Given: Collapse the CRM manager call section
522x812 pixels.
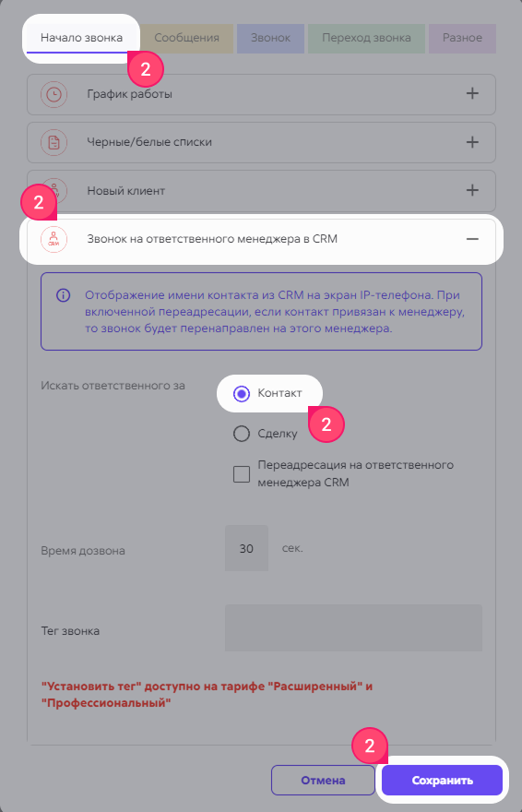Looking at the screenshot, I should pos(472,239).
